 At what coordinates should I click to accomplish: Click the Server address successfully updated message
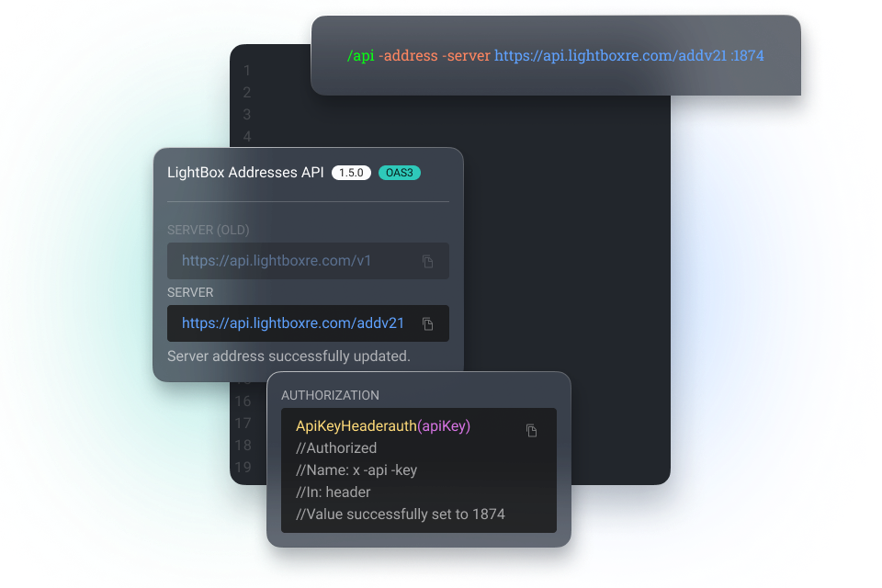(x=288, y=356)
